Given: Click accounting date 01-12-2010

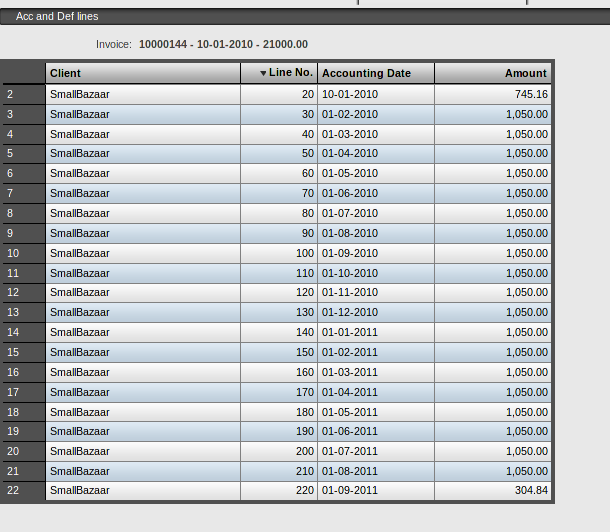Looking at the screenshot, I should (376, 312).
